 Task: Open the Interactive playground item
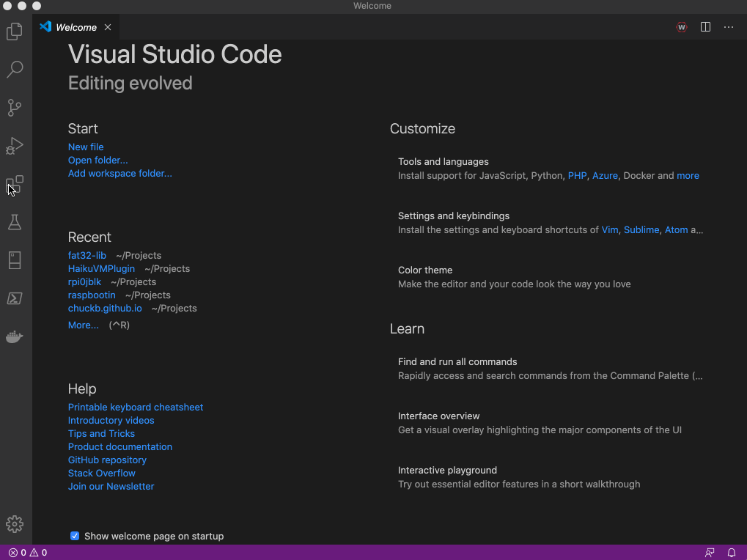pyautogui.click(x=551, y=477)
